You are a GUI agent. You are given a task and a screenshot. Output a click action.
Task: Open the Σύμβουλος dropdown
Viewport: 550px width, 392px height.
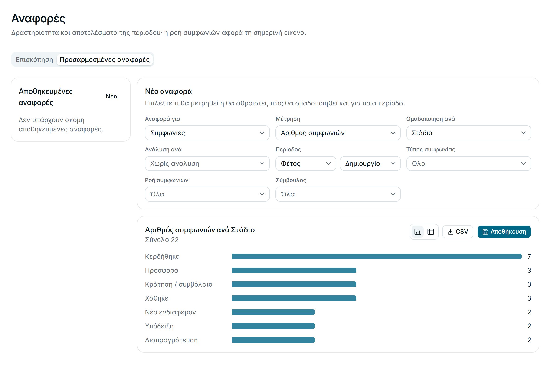338,194
